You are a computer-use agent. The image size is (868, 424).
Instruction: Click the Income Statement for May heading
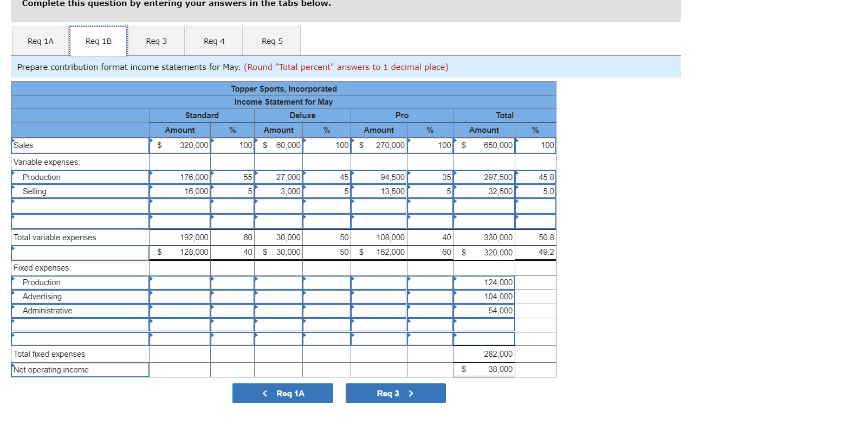point(284,102)
